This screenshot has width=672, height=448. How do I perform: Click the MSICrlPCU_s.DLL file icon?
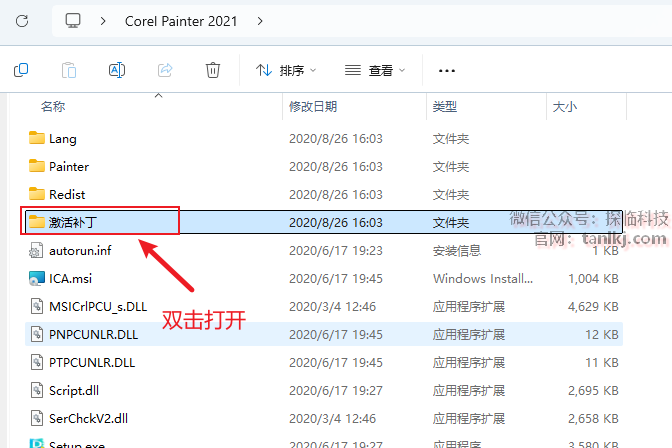37,307
